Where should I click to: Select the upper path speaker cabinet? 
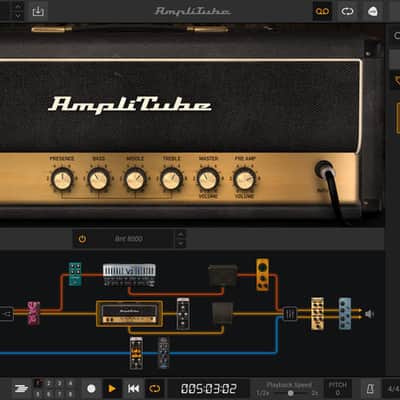pos(223,276)
